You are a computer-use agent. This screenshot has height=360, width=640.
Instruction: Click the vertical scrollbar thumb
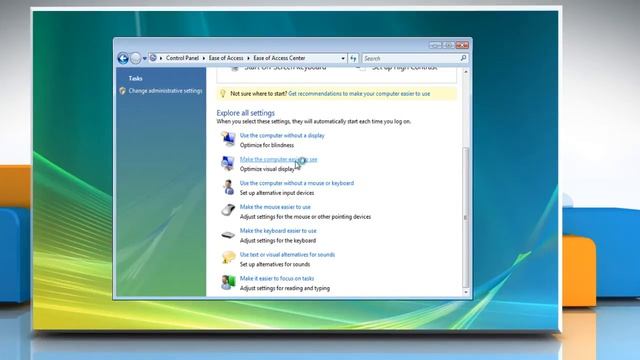tap(466, 217)
